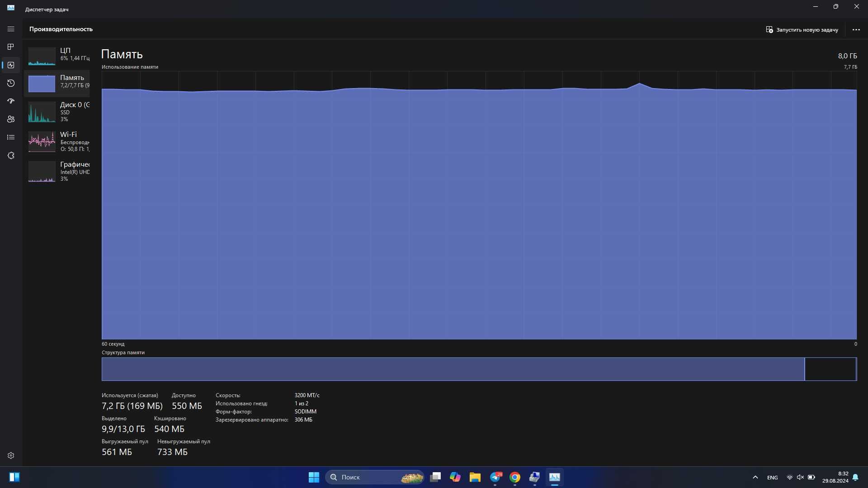This screenshot has width=868, height=488.
Task: Open the three-dots more options menu
Action: point(856,30)
